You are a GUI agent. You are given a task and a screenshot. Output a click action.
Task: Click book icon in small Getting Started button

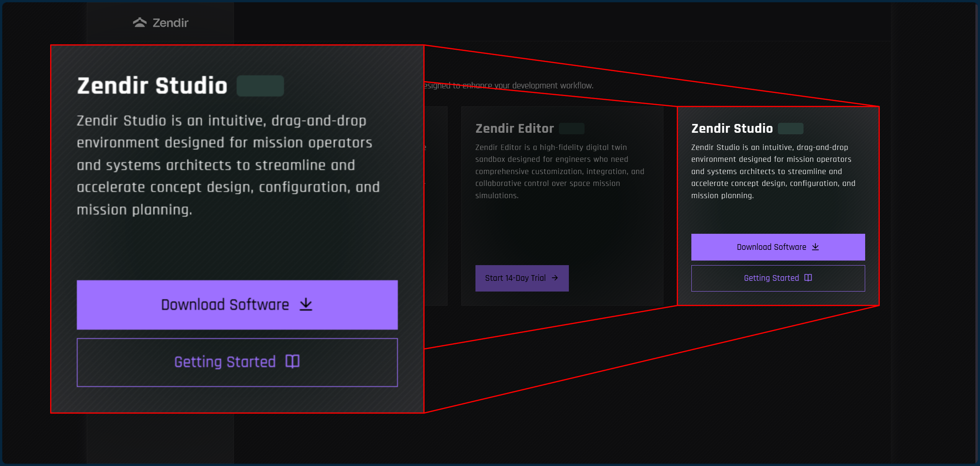pyautogui.click(x=808, y=278)
